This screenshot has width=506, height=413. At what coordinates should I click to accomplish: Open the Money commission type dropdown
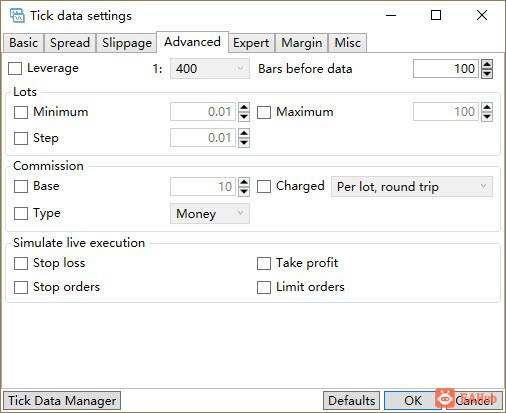tap(210, 214)
